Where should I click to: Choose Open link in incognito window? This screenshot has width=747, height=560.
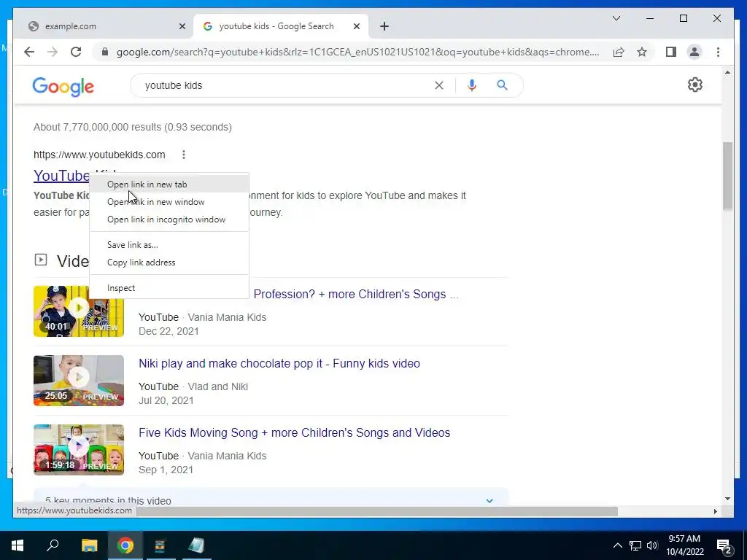169,219
